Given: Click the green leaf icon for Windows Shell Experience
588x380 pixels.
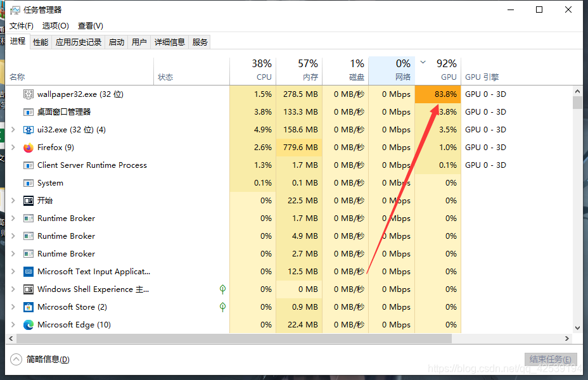Looking at the screenshot, I should tap(222, 289).
